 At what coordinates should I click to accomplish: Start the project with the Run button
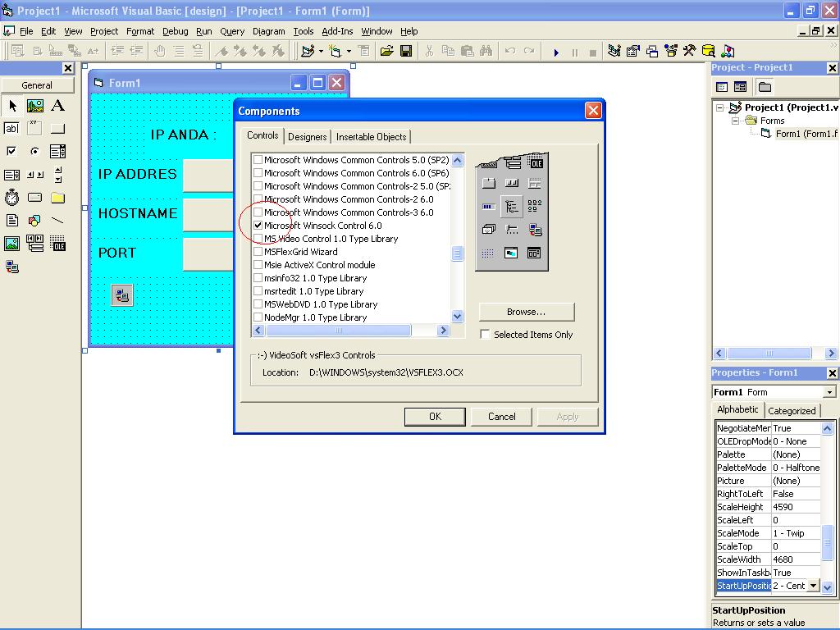[557, 51]
